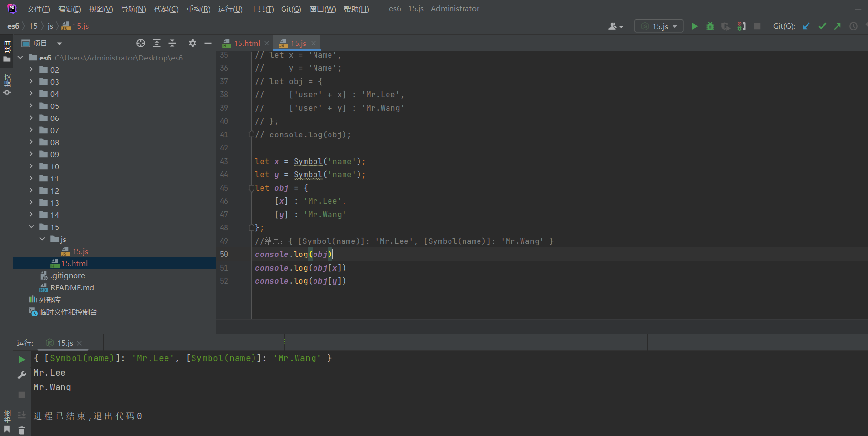Click the Git commit checkmark icon
This screenshot has height=436, width=868.
[x=822, y=26]
